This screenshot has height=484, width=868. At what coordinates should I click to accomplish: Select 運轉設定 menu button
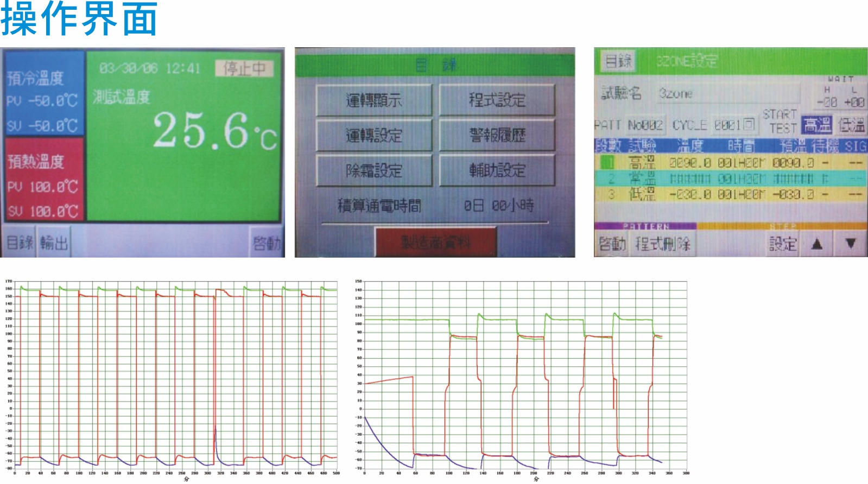click(373, 135)
